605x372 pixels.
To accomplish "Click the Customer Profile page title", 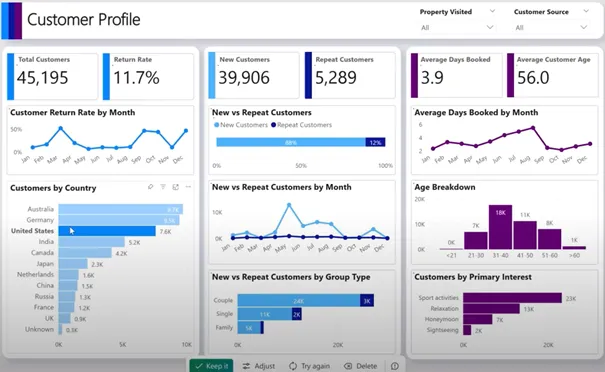I will (x=84, y=19).
